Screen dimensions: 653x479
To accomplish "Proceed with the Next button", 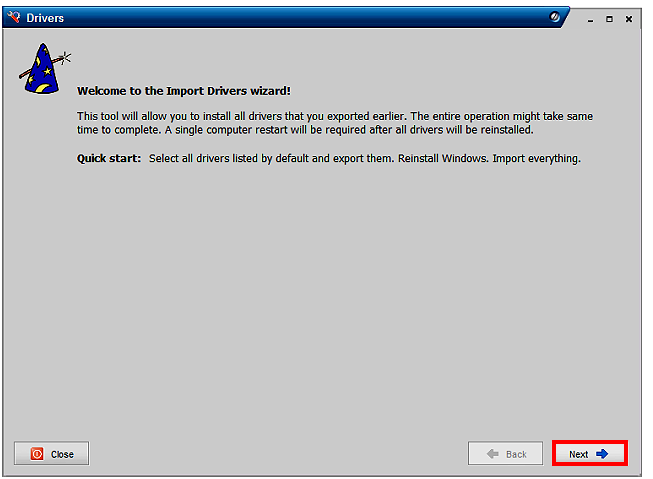I will tap(590, 453).
